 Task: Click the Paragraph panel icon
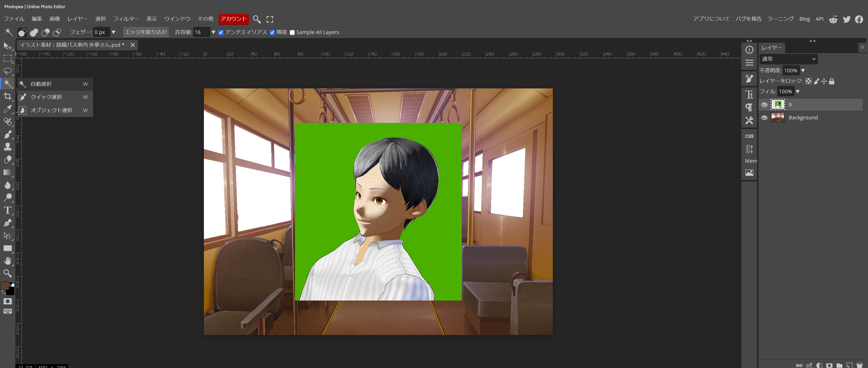tap(749, 107)
